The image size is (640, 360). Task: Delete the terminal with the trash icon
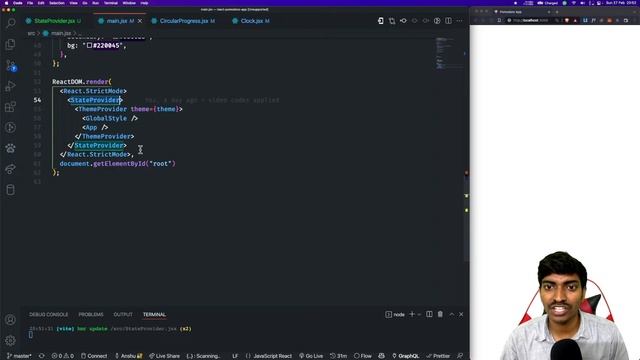click(440, 314)
